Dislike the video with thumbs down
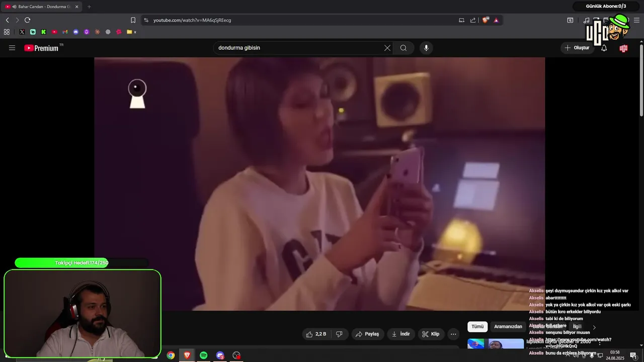Screen dimensions: 644x362 (339, 334)
